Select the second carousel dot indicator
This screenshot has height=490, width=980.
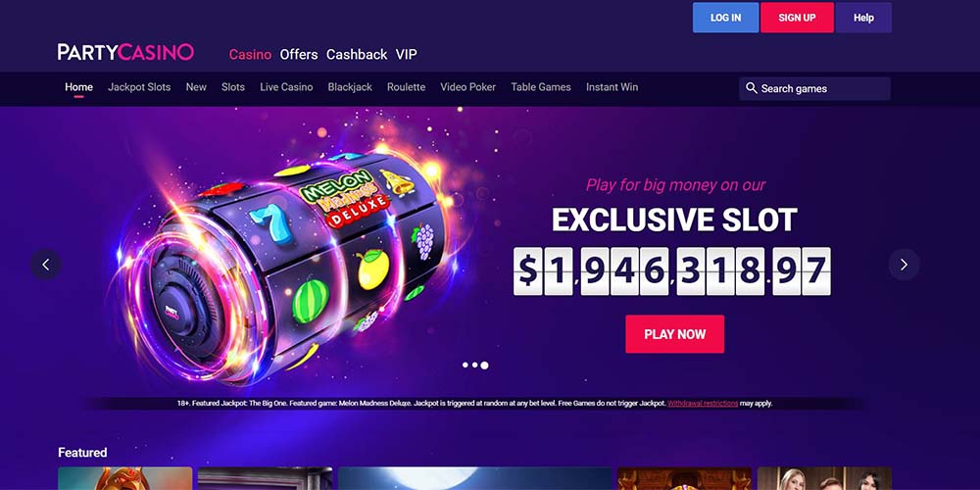pos(474,365)
